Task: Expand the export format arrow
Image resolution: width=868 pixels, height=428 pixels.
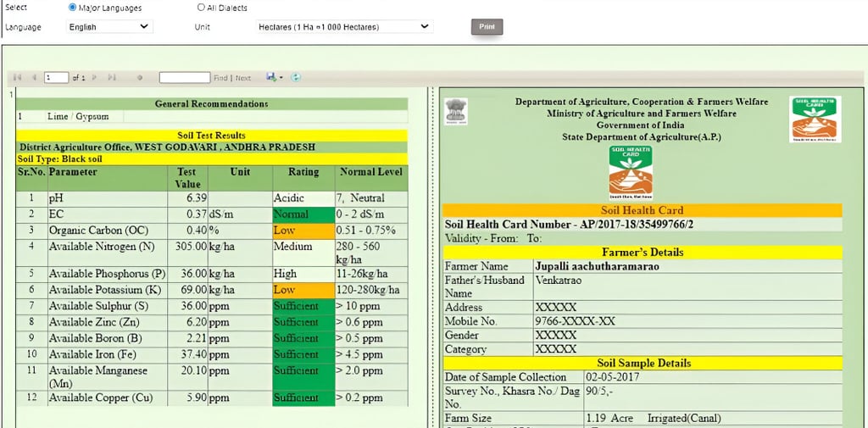Action: point(281,77)
